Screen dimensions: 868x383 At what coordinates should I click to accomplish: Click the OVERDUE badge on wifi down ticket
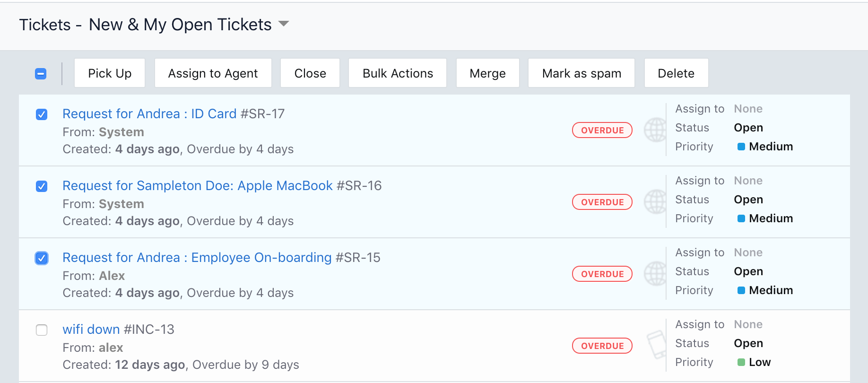coord(602,346)
